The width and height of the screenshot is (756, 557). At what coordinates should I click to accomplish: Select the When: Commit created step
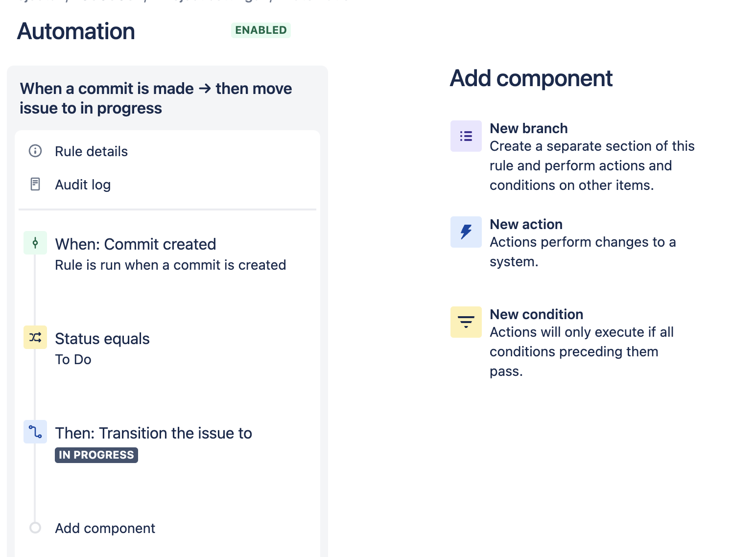click(x=167, y=254)
